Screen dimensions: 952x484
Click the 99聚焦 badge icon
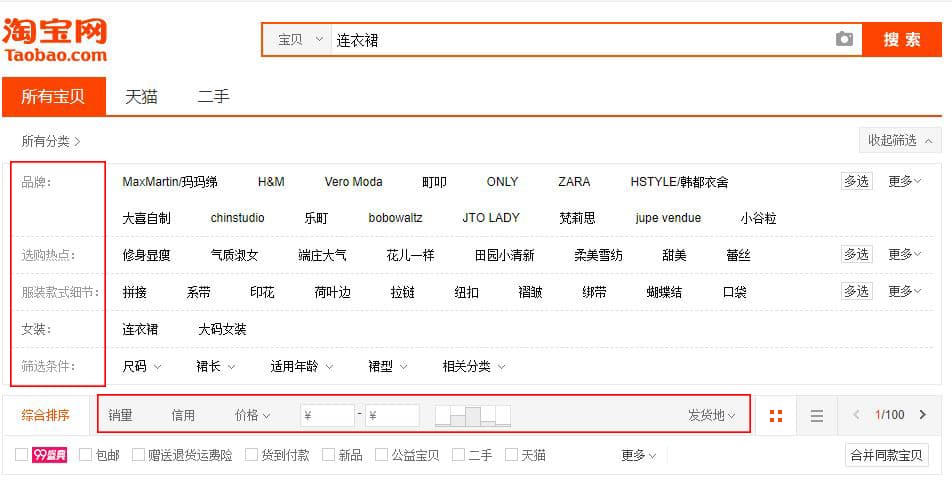tap(49, 454)
